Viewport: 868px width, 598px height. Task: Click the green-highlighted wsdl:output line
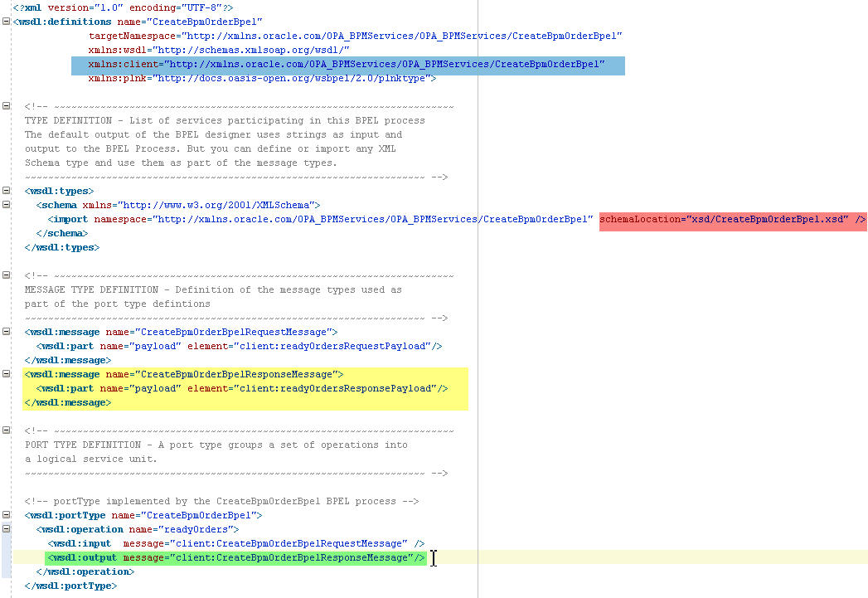[x=236, y=557]
